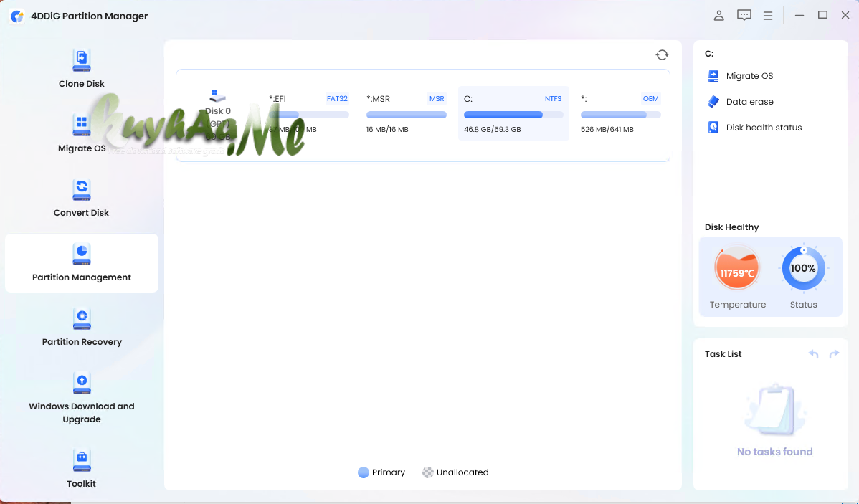Click the 100% status ring

point(803,268)
